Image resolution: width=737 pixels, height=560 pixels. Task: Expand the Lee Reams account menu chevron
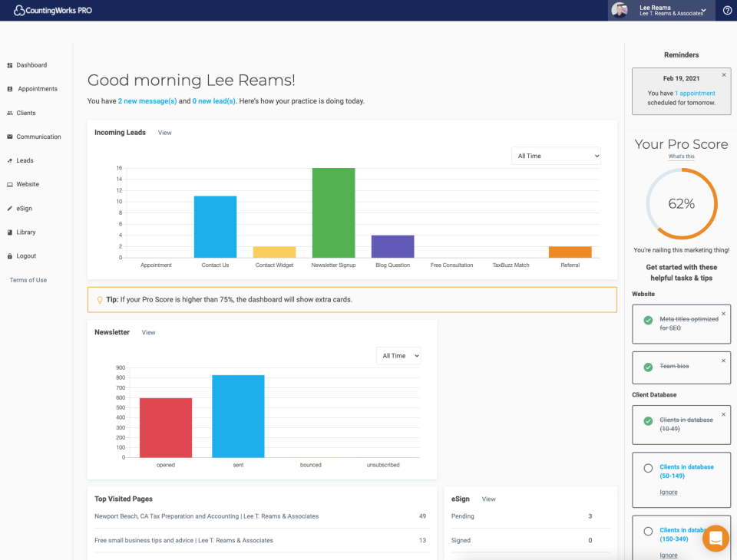coord(704,10)
